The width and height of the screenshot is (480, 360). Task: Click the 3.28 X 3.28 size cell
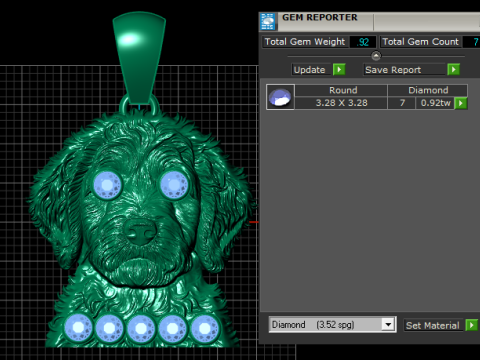(x=341, y=103)
